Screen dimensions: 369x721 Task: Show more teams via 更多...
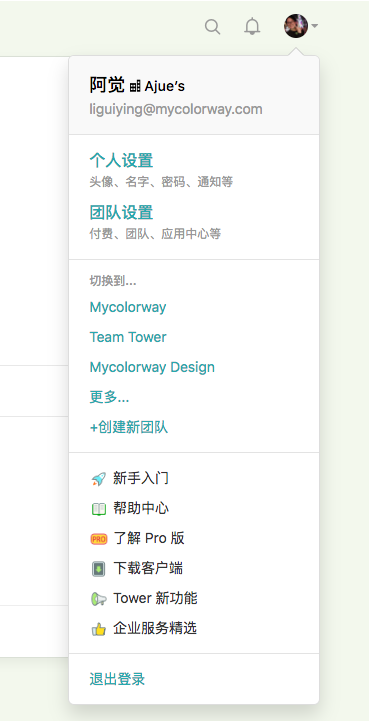point(110,397)
